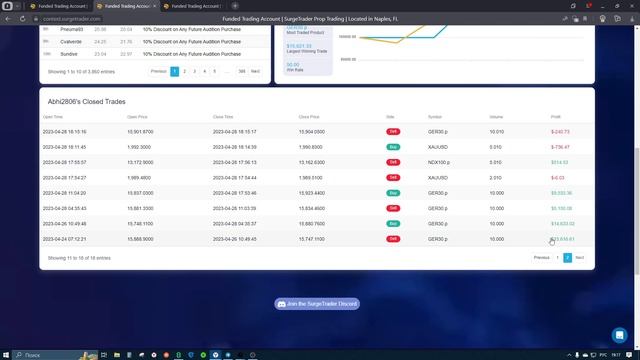Image resolution: width=640 pixels, height=360 pixels.
Task: Open the Windows notification center icon
Action: [629, 355]
